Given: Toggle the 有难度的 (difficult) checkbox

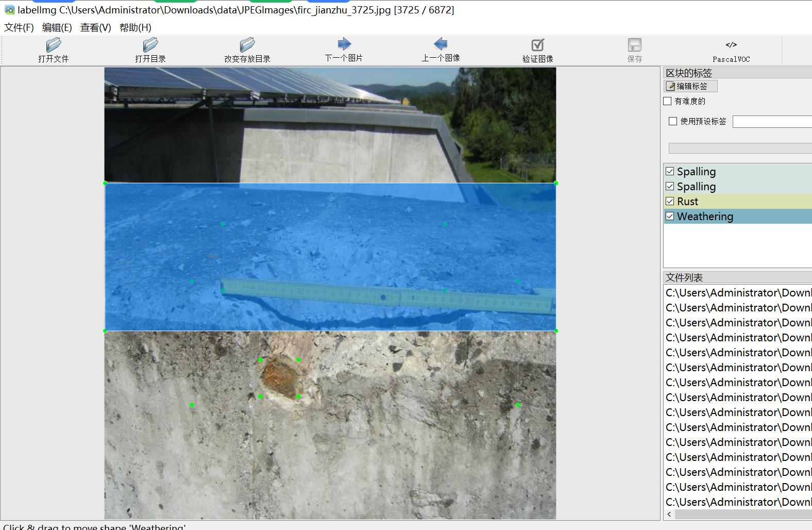Looking at the screenshot, I should pos(667,101).
